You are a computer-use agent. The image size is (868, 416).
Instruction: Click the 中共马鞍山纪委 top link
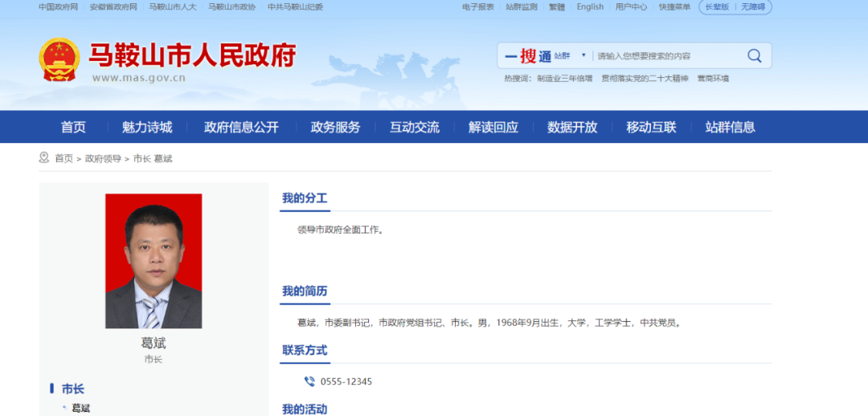click(296, 7)
